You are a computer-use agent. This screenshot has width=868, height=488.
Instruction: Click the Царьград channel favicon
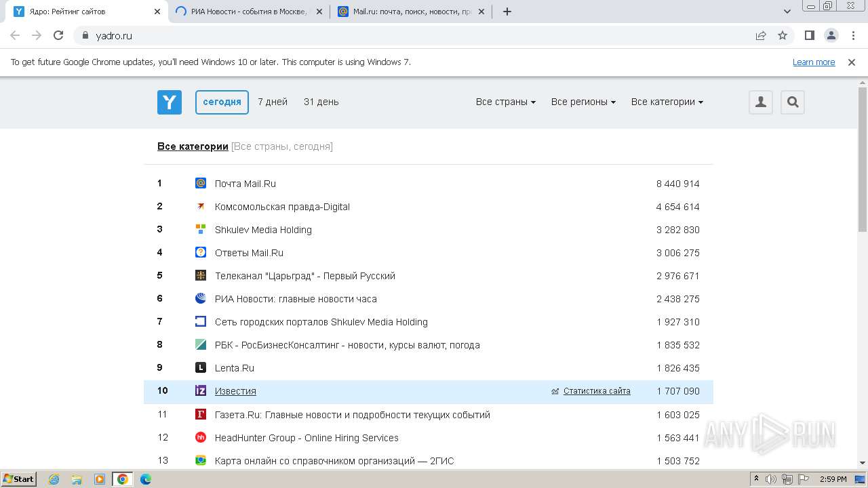tap(201, 275)
